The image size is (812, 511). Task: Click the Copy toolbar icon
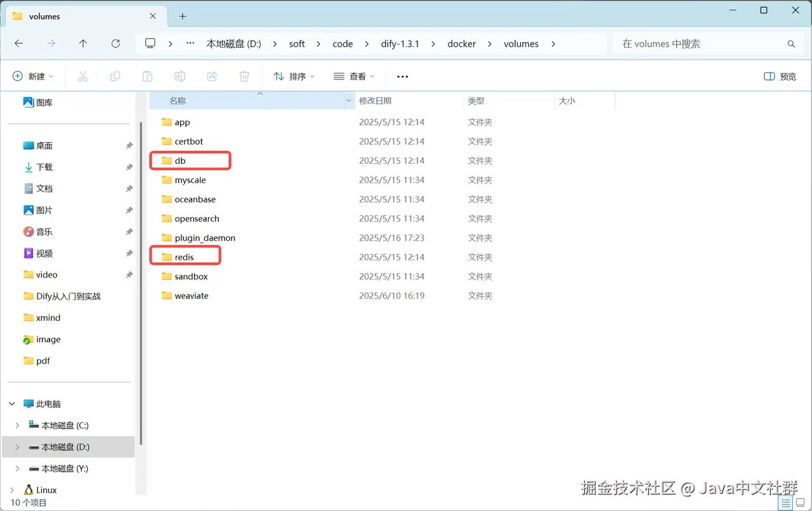point(115,76)
